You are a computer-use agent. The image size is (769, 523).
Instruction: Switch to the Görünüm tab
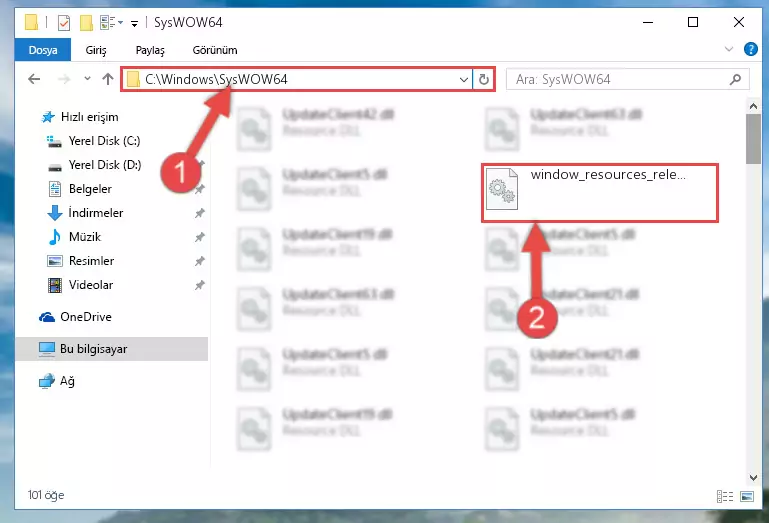click(x=215, y=50)
